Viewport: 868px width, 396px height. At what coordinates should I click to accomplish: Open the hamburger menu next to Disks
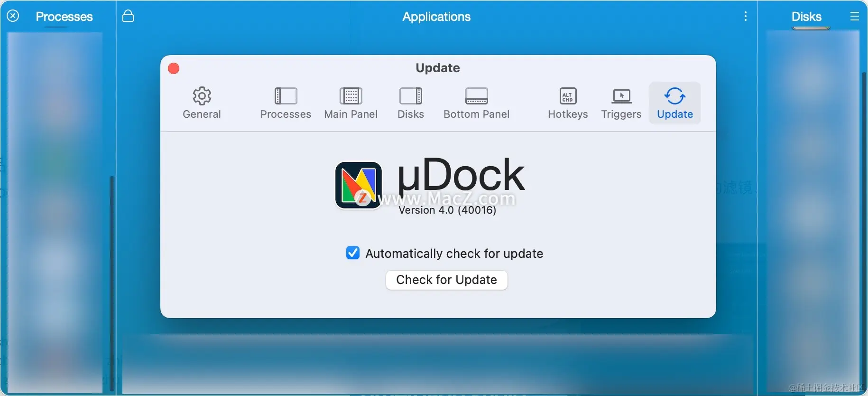(x=855, y=16)
